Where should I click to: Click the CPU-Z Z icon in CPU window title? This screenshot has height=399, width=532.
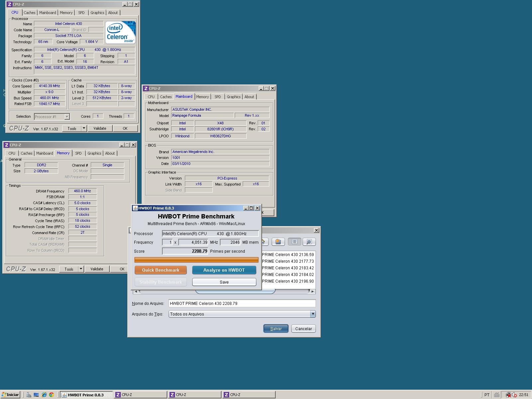coord(10,4)
